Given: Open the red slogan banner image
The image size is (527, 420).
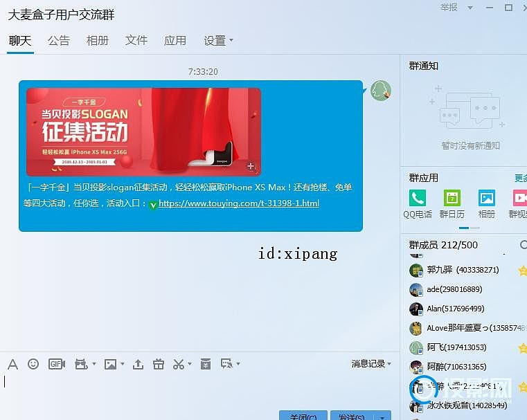Looking at the screenshot, I should pos(143,132).
